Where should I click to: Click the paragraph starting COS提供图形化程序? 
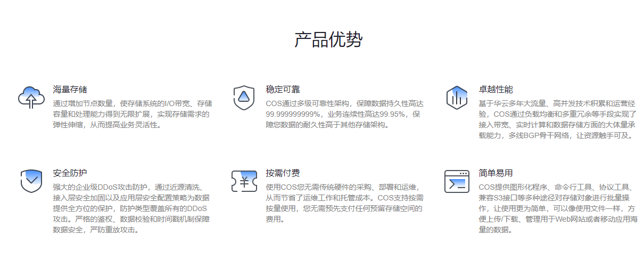coord(558,208)
